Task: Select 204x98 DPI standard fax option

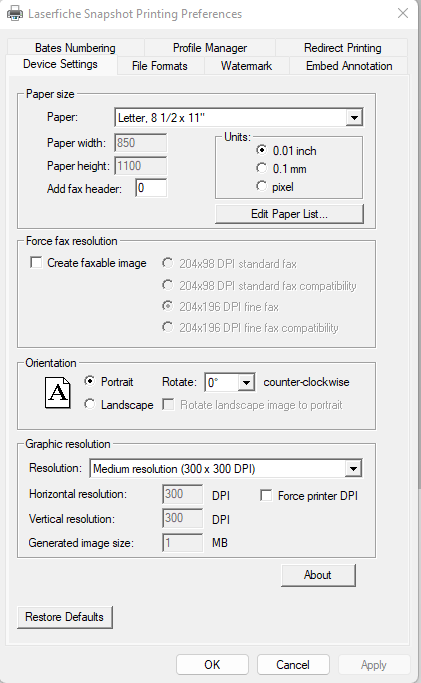Action: [229, 264]
